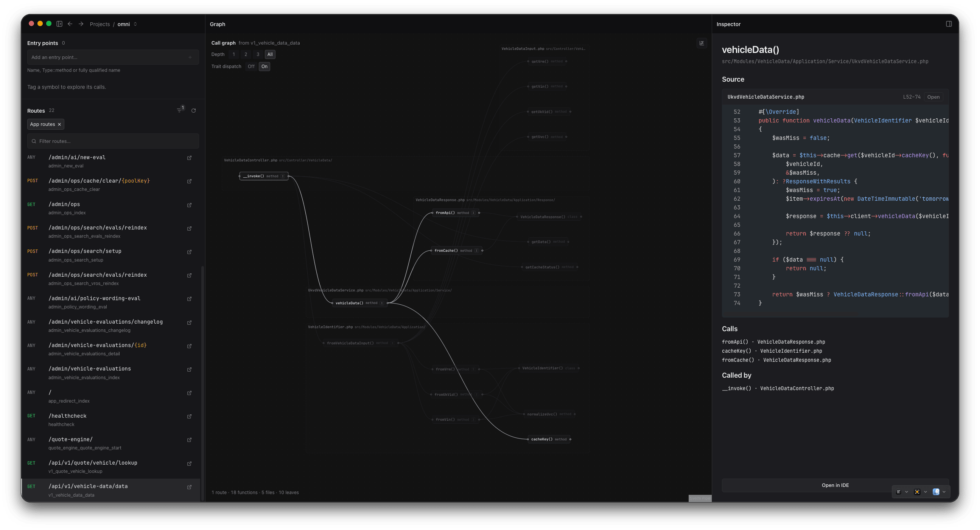This screenshot has width=980, height=530.
Task: Click the orange focus capture icon
Action: point(917,491)
